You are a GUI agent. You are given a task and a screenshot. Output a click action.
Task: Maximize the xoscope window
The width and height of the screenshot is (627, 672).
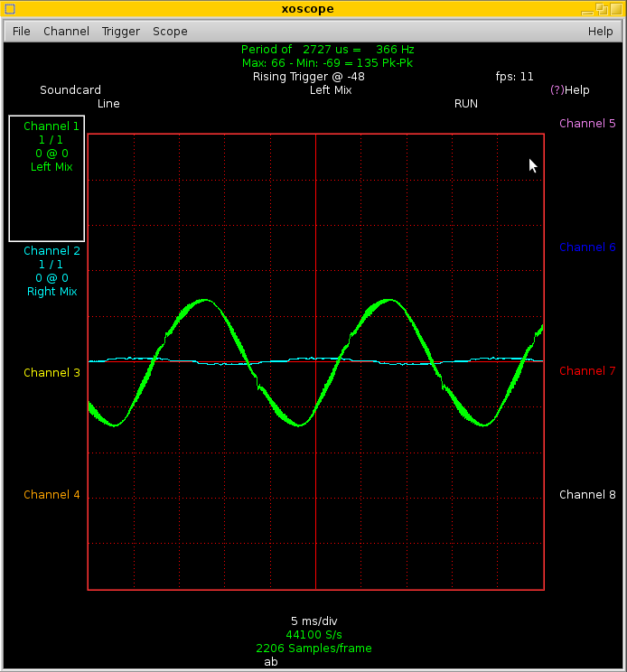617,9
